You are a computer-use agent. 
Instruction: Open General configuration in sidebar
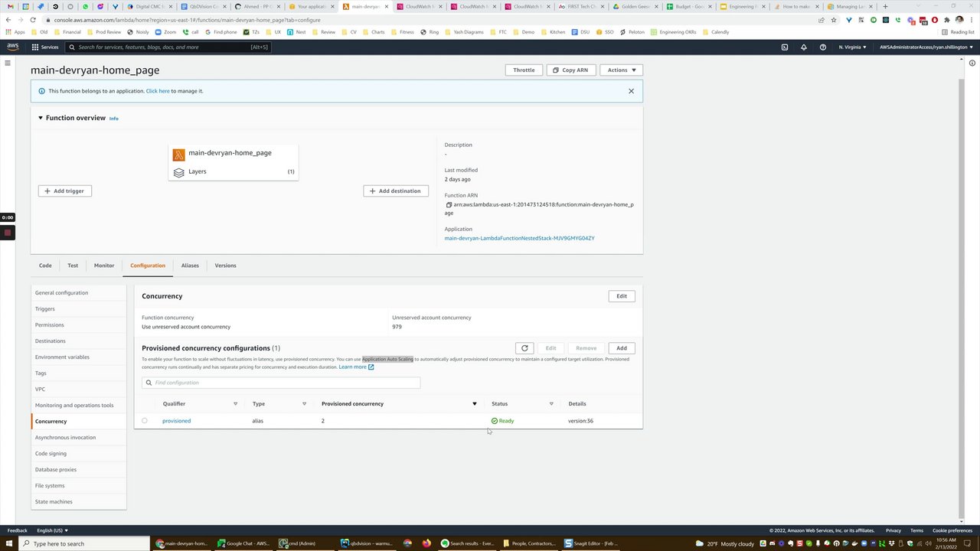pyautogui.click(x=61, y=293)
